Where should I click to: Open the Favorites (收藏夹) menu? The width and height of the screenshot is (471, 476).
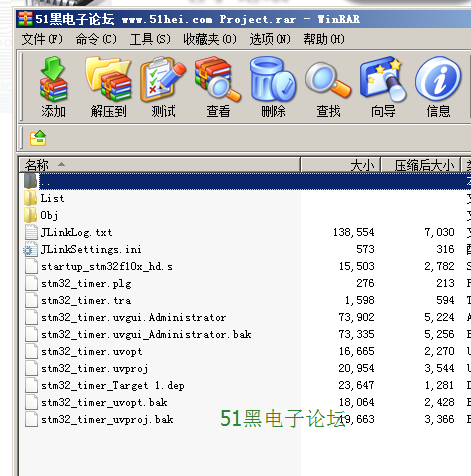210,39
